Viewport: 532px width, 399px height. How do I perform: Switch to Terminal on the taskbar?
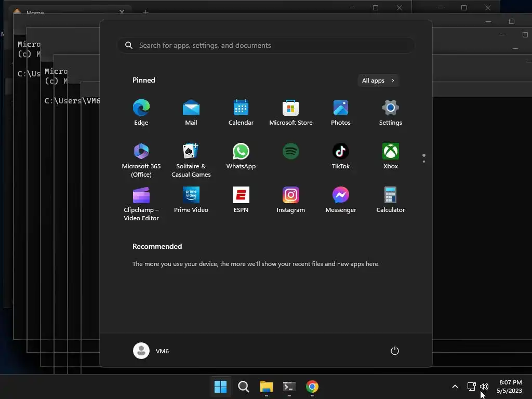289,387
